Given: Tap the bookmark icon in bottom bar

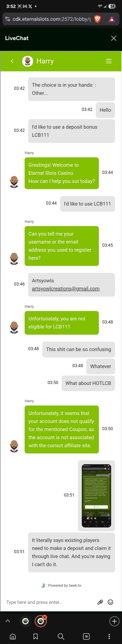Looking at the screenshot, I should click(x=36, y=636).
